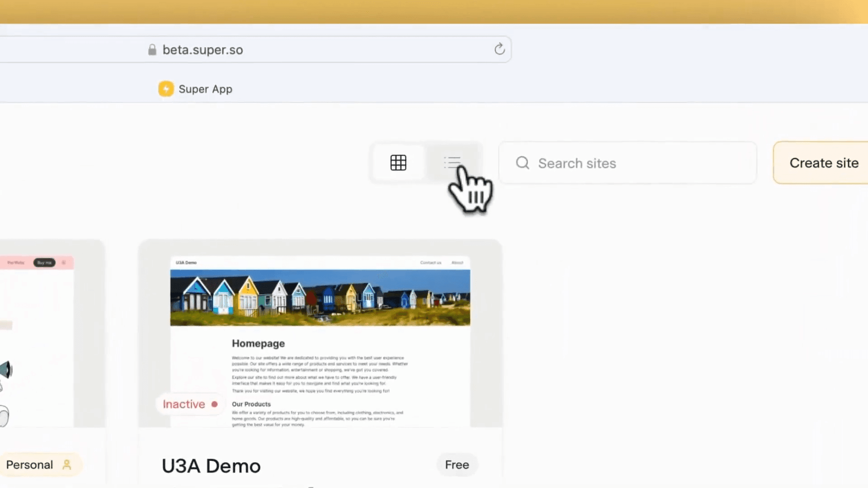Click the magnifier icon in the search box
868x488 pixels.
pos(522,163)
